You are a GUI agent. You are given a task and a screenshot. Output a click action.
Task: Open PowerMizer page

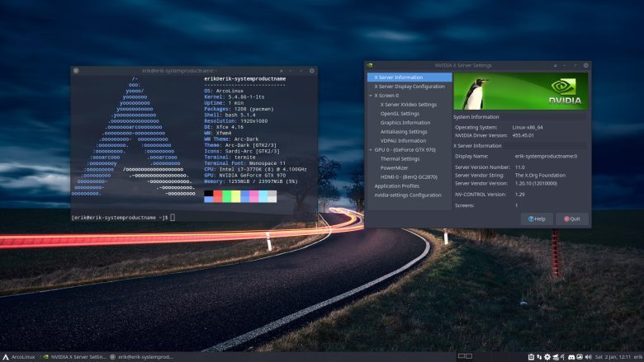coord(395,167)
